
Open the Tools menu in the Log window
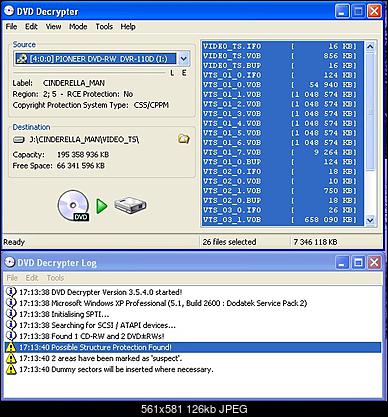(55, 278)
